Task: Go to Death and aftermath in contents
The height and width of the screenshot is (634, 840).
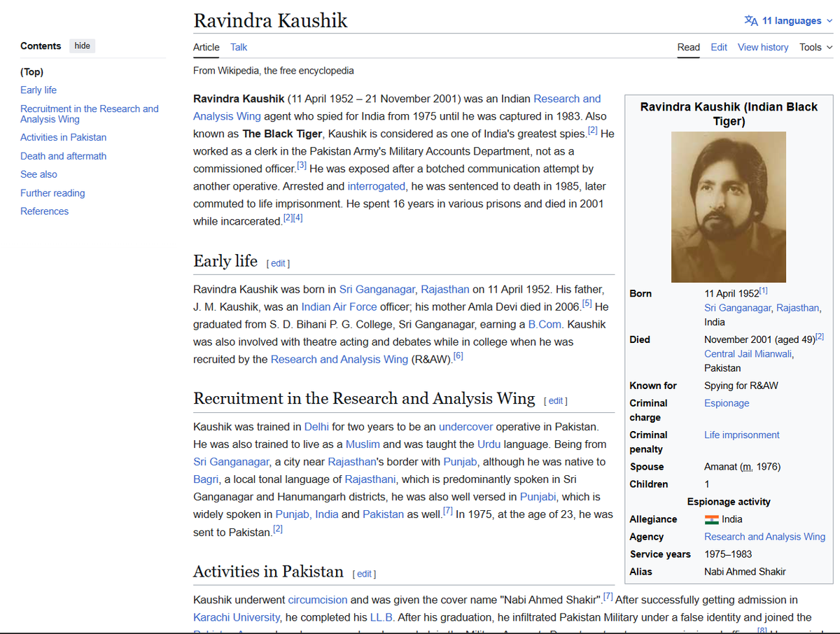Action: tap(64, 156)
